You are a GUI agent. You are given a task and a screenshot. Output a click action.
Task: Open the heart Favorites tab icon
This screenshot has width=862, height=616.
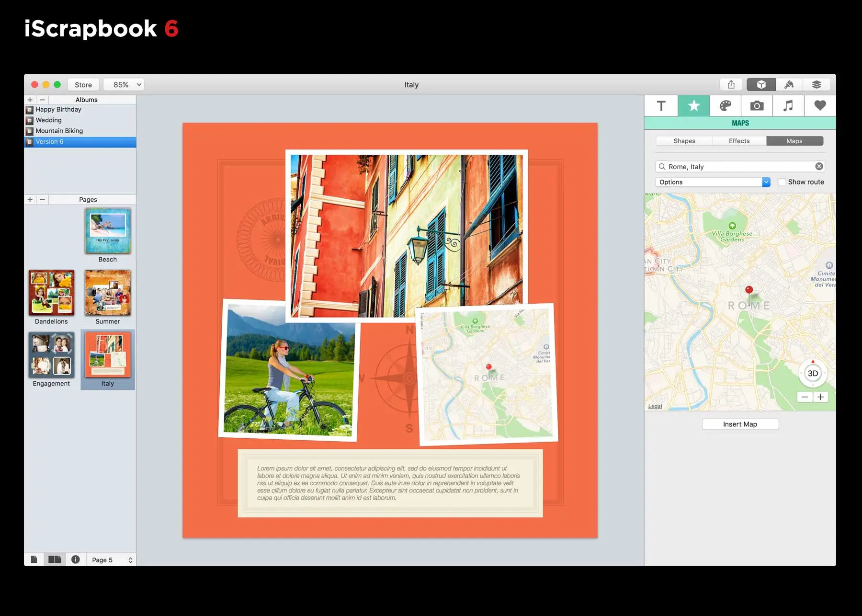[820, 106]
